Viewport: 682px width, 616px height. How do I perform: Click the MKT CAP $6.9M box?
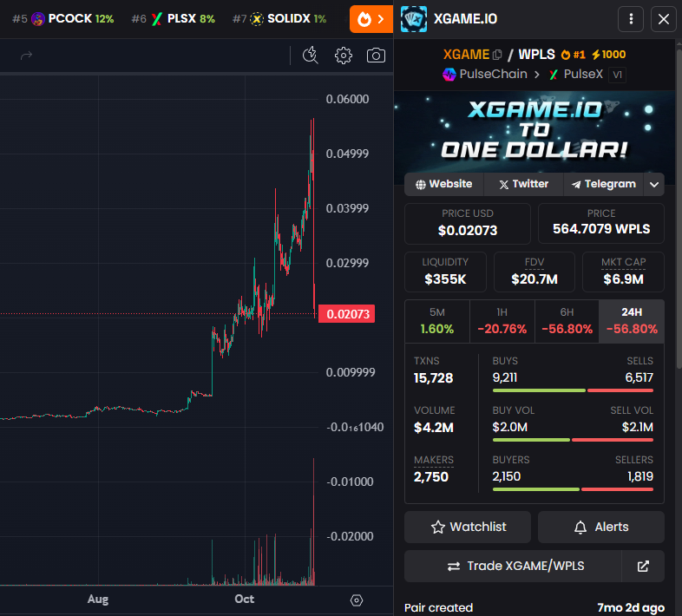[623, 272]
